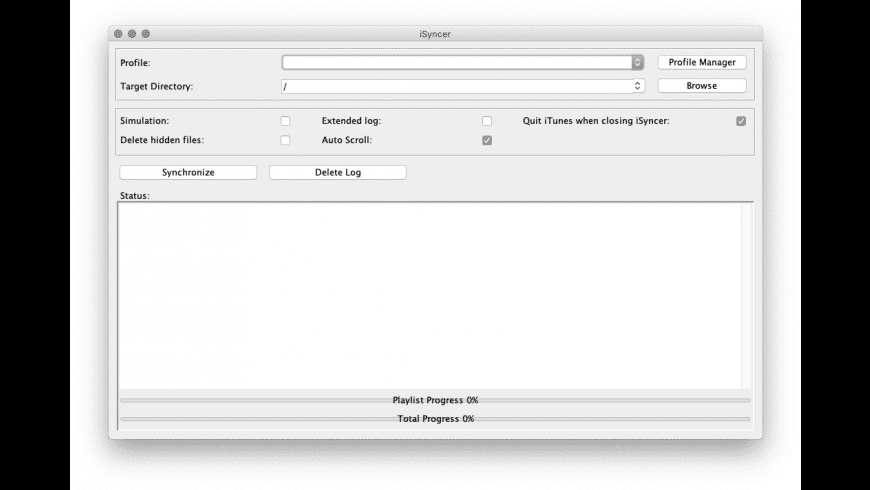This screenshot has height=490, width=870.
Task: Click the Status log vertical scrollbar
Action: pos(747,296)
